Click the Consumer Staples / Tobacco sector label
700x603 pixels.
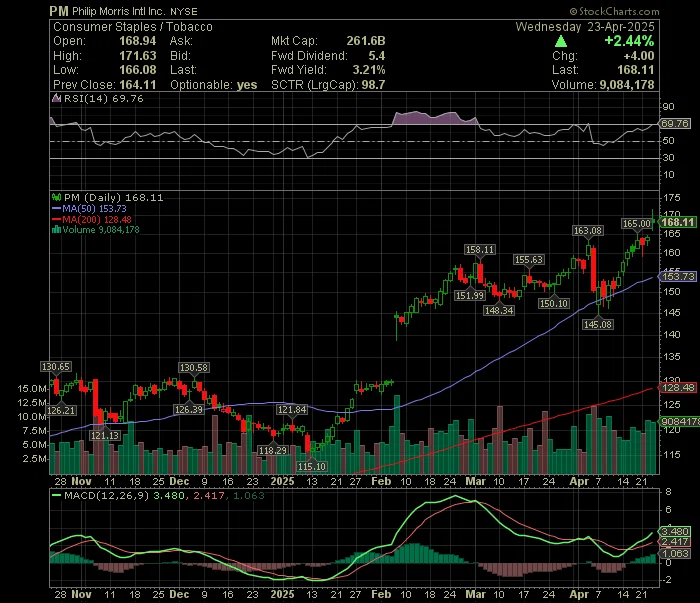tap(133, 27)
